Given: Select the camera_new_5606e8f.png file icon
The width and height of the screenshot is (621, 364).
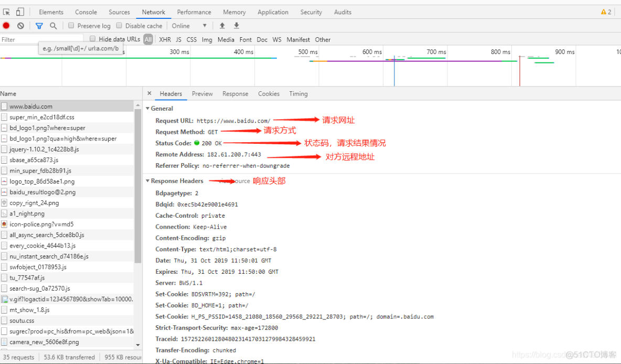Looking at the screenshot, I should click(4, 342).
